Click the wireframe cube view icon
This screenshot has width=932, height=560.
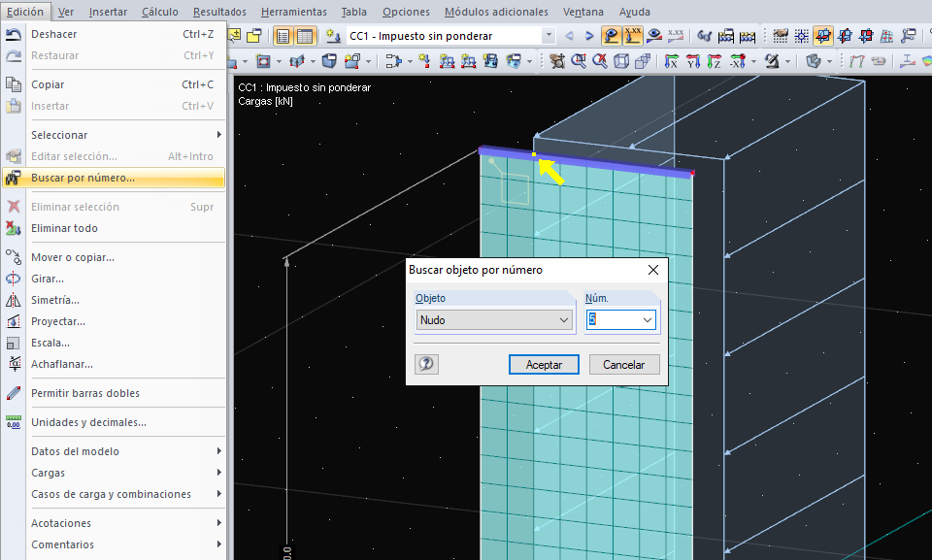pyautogui.click(x=621, y=60)
